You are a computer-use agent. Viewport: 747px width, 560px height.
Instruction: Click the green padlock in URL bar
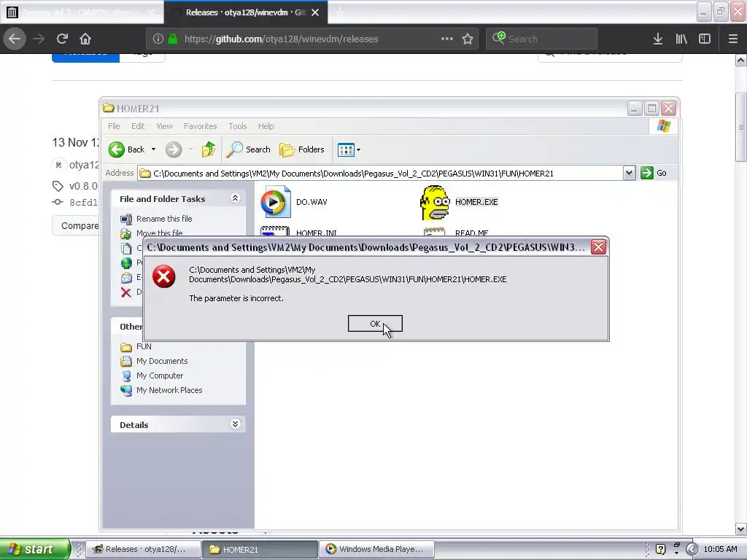click(173, 39)
